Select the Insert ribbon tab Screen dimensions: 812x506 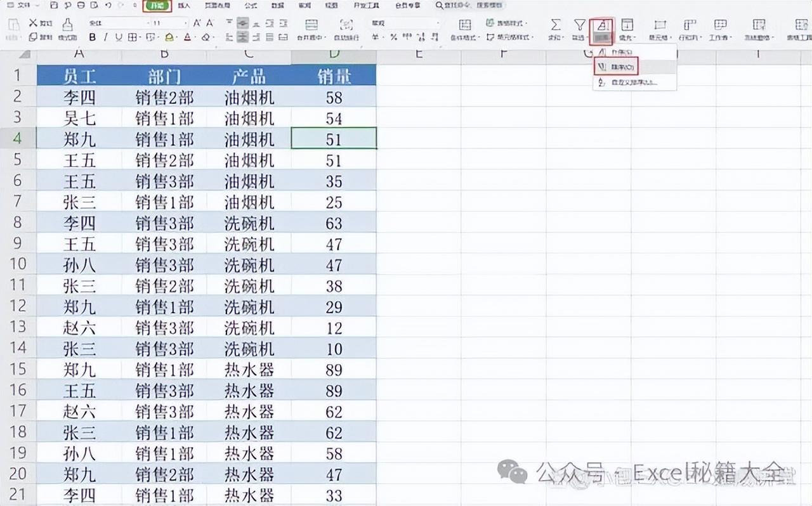point(185,6)
